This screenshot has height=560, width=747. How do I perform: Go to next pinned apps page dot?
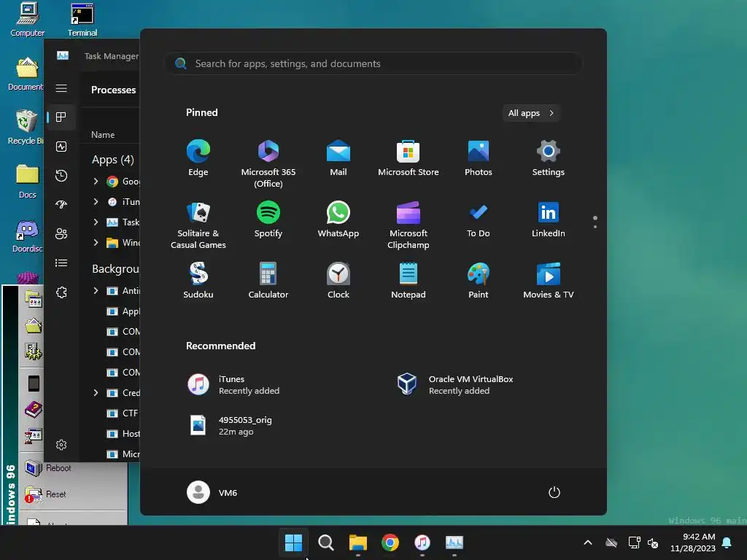click(595, 227)
